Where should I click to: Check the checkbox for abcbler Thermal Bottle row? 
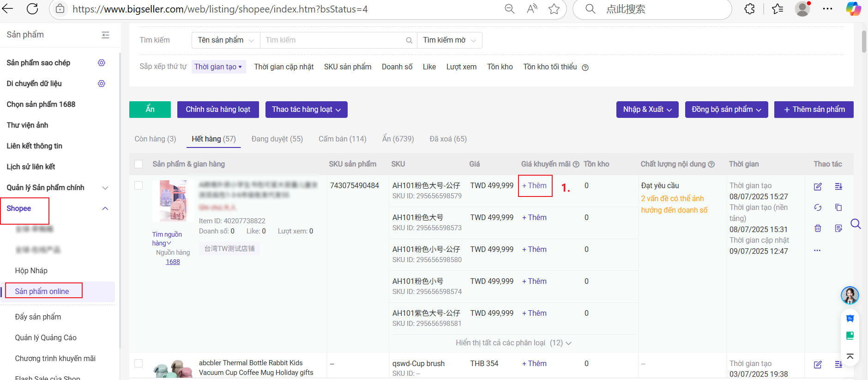coord(139,363)
